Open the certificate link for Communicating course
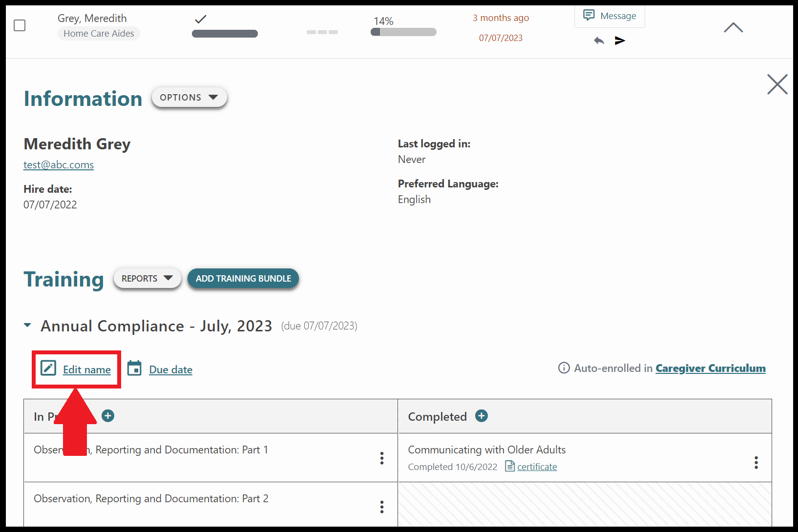Viewport: 798px width, 532px height. pyautogui.click(x=537, y=467)
